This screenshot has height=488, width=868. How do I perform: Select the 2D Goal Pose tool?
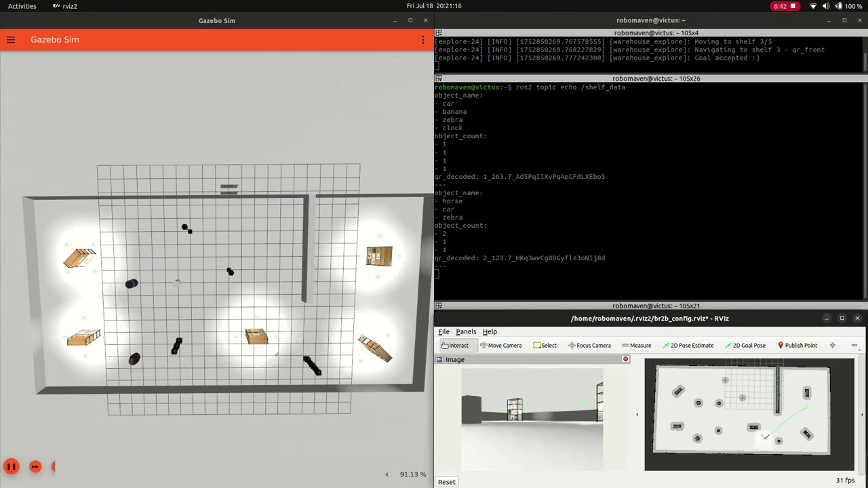pos(745,346)
